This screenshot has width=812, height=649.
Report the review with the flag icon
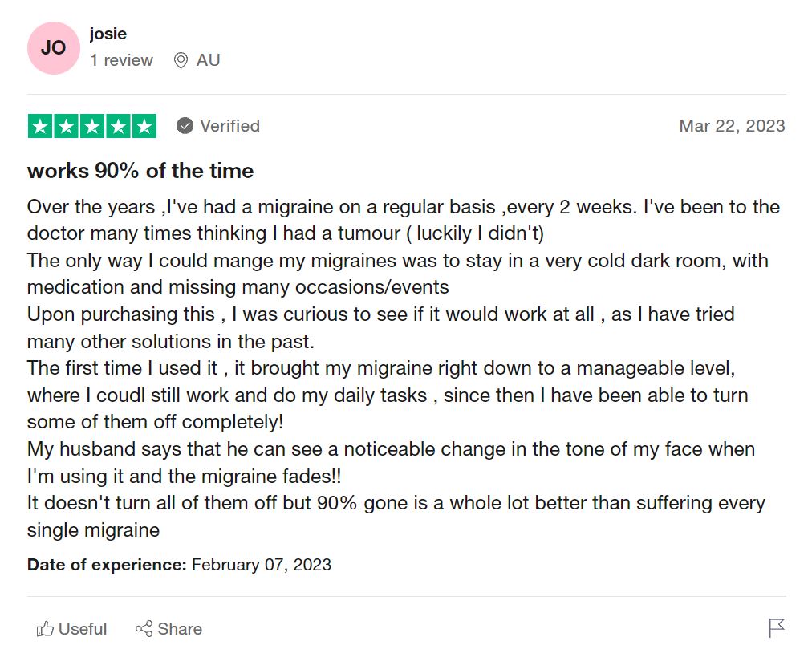776,627
